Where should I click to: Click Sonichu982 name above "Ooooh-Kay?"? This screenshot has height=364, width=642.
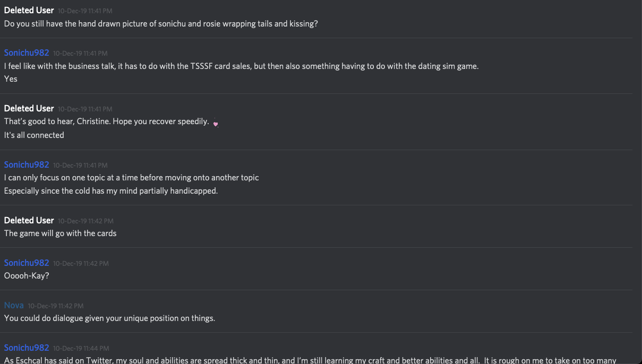coord(27,263)
